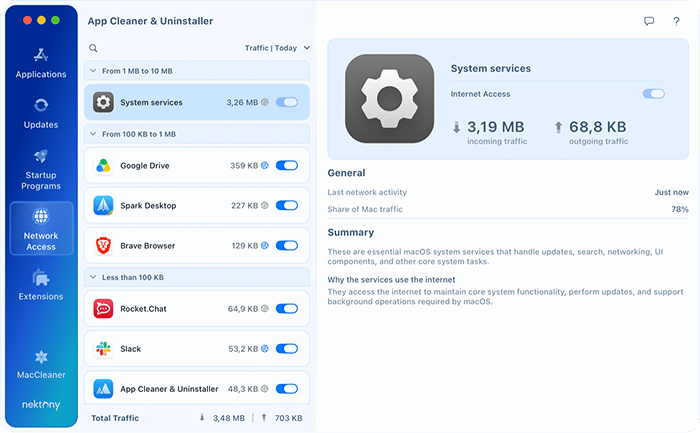This screenshot has width=700, height=433.
Task: Toggle App Cleaner & Uninstaller internet access
Action: (x=287, y=389)
